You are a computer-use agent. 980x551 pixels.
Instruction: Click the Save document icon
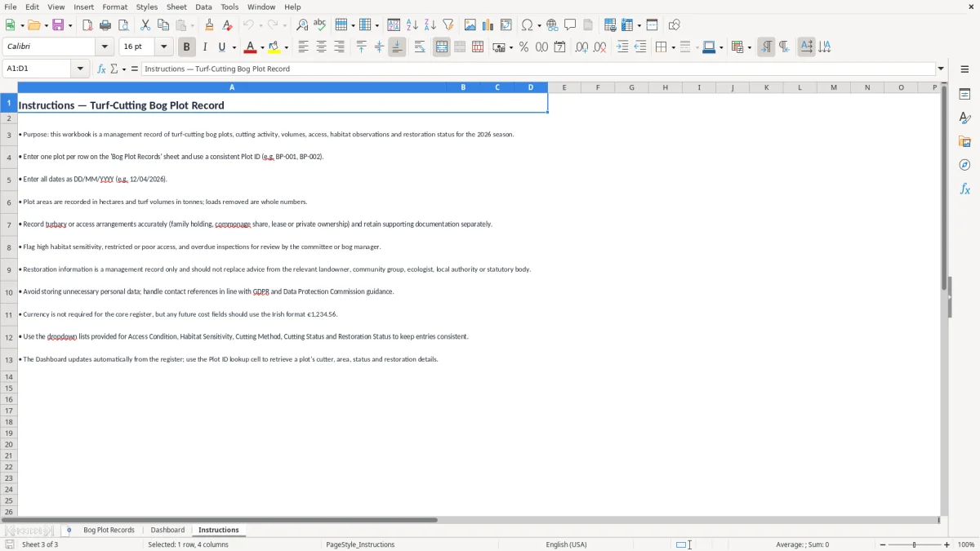[x=58, y=25]
